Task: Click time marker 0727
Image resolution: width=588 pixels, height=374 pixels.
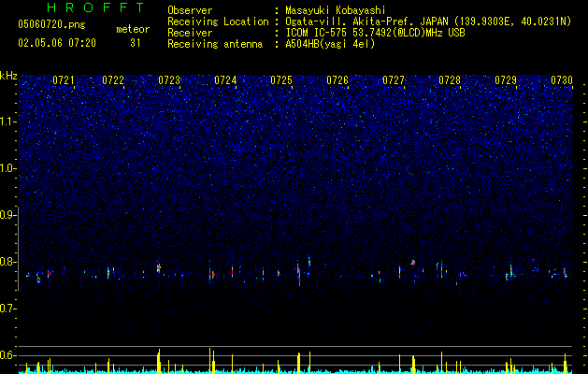Action: pyautogui.click(x=394, y=80)
